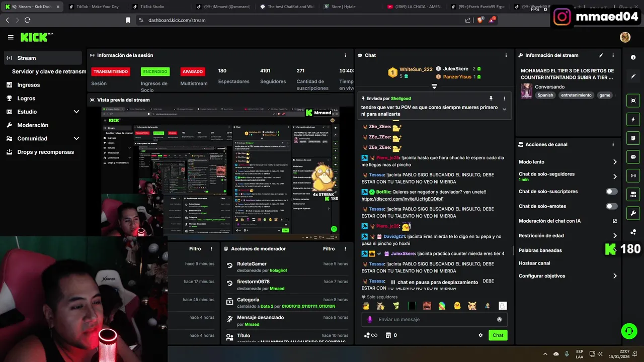Screen dimensions: 644x362
Task: Toggle the note panel icon in right rail
Action: (x=633, y=138)
